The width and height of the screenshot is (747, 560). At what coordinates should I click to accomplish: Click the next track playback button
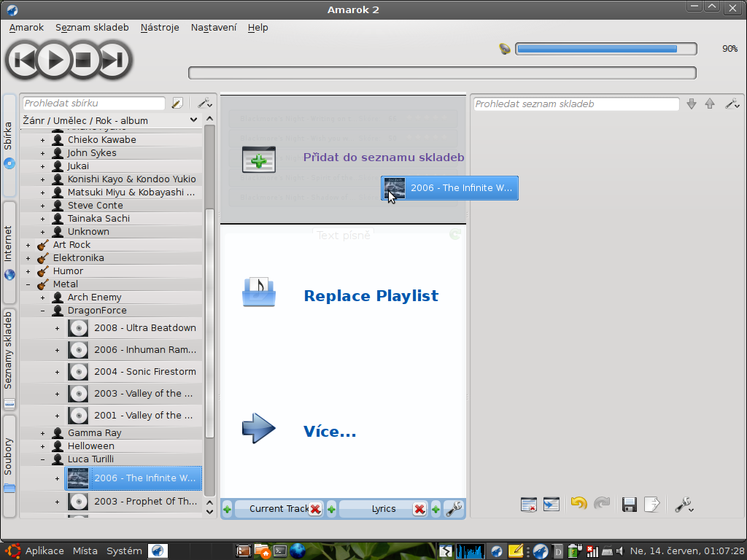(114, 60)
